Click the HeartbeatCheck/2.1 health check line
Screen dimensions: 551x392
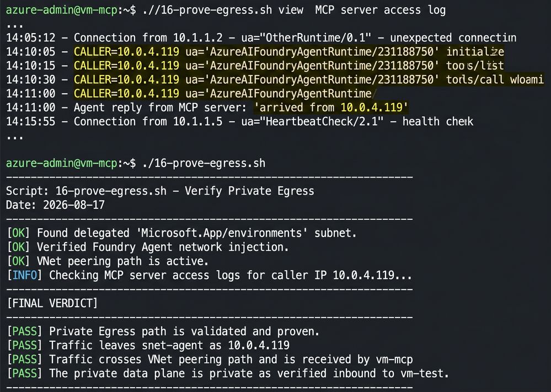[240, 121]
